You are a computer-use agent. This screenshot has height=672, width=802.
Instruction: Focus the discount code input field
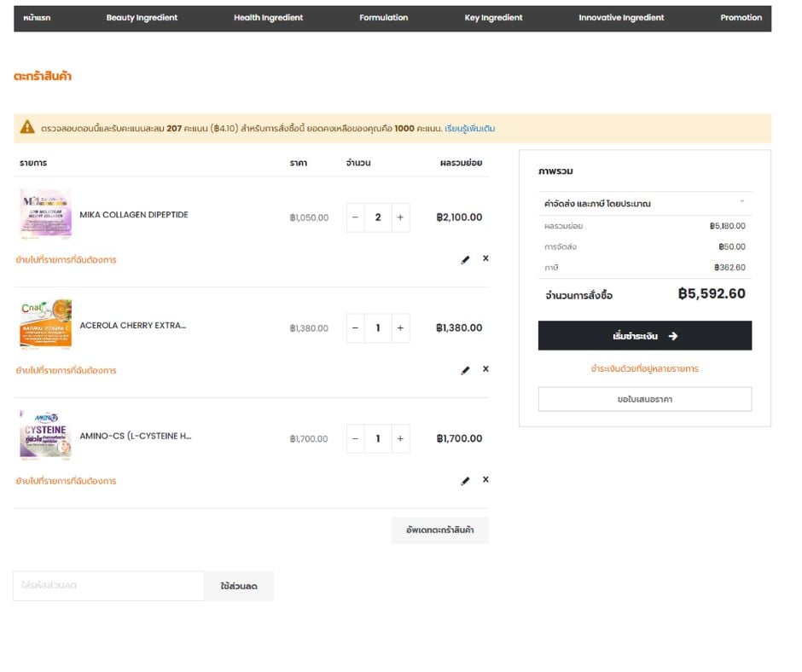point(108,586)
